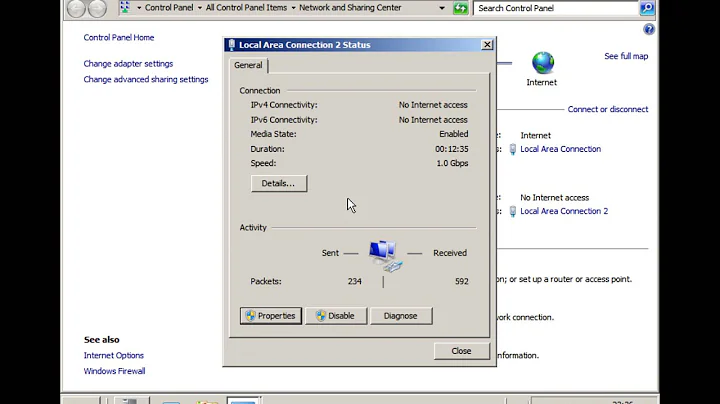Open Control Panel Home link
Screen dimensions: 720x404
tap(119, 38)
